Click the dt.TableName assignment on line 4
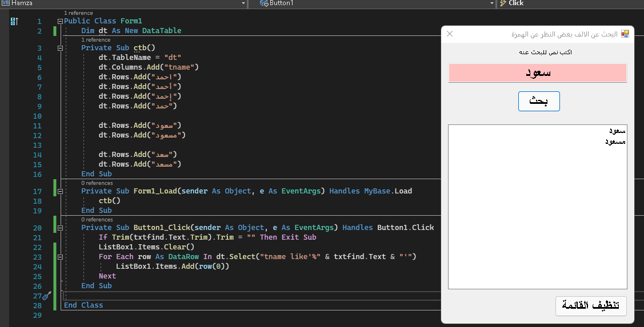 [x=139, y=58]
